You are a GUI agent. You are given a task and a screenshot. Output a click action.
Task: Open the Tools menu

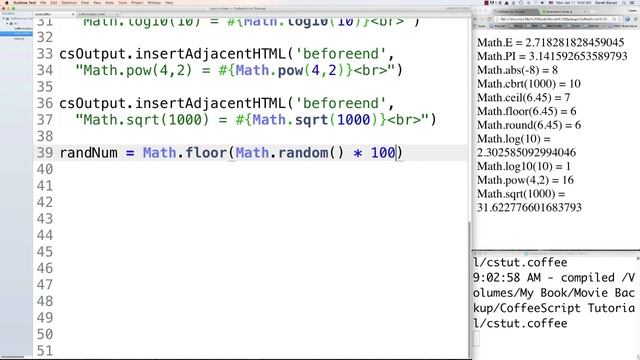tap(122, 3)
